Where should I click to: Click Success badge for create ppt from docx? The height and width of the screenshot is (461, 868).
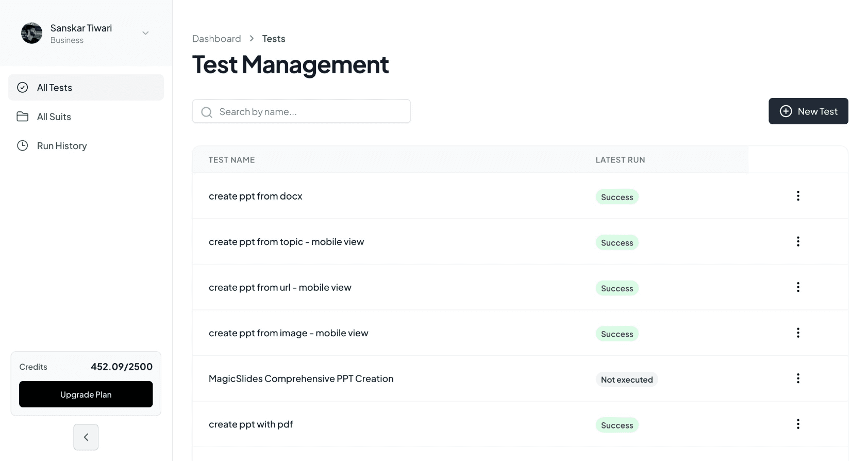(617, 197)
